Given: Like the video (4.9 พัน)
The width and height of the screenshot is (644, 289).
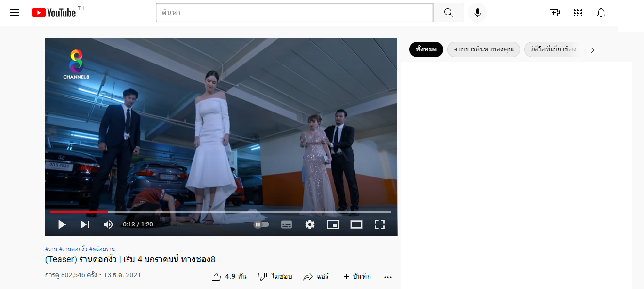Looking at the screenshot, I should pos(229,276).
